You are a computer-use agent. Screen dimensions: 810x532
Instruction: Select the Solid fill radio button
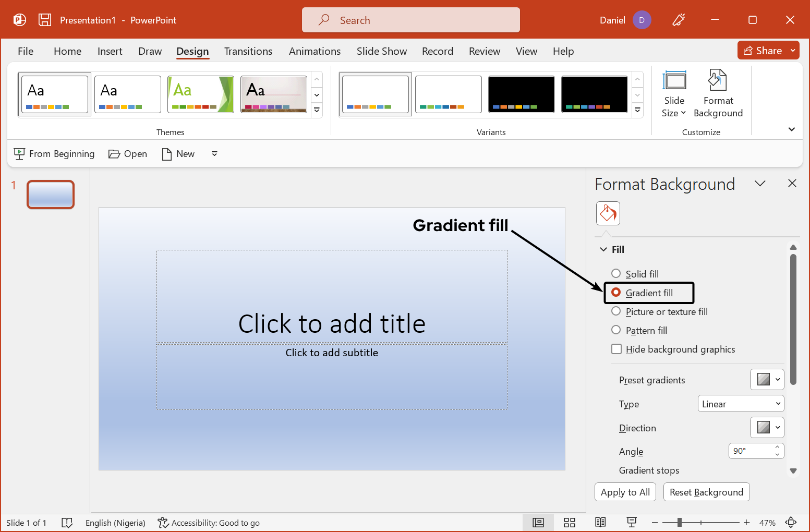click(616, 274)
